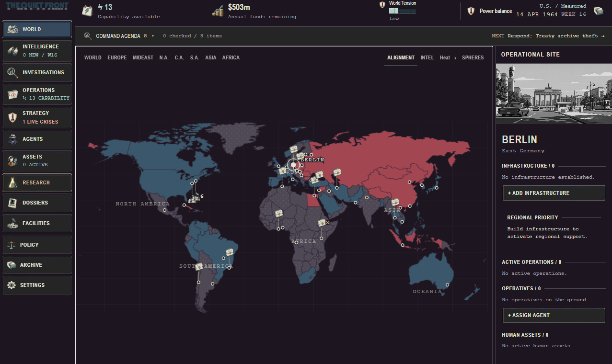Focus the map on Mideast
Screen dimensions: 612x364
point(143,57)
